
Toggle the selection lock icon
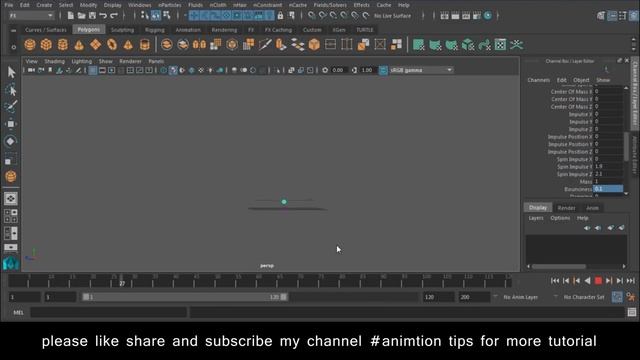click(280, 16)
